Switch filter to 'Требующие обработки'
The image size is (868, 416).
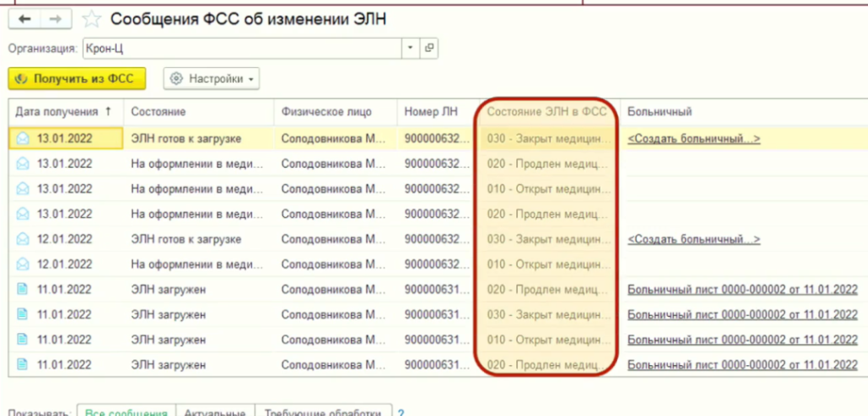coord(321,412)
